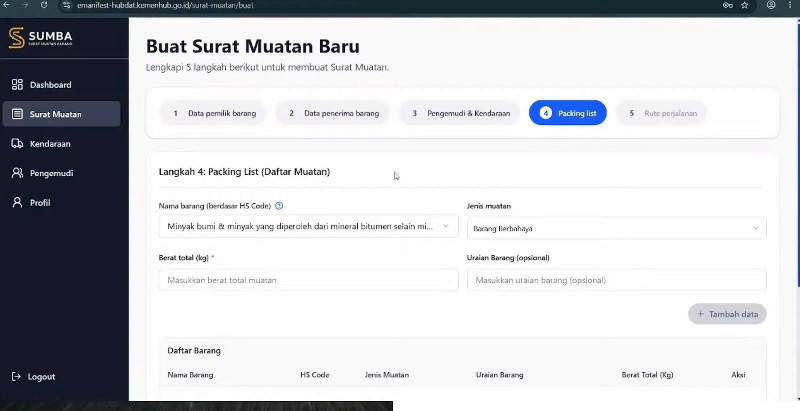The width and height of the screenshot is (800, 411).
Task: Open the browser three-dot menu
Action: (790, 5)
